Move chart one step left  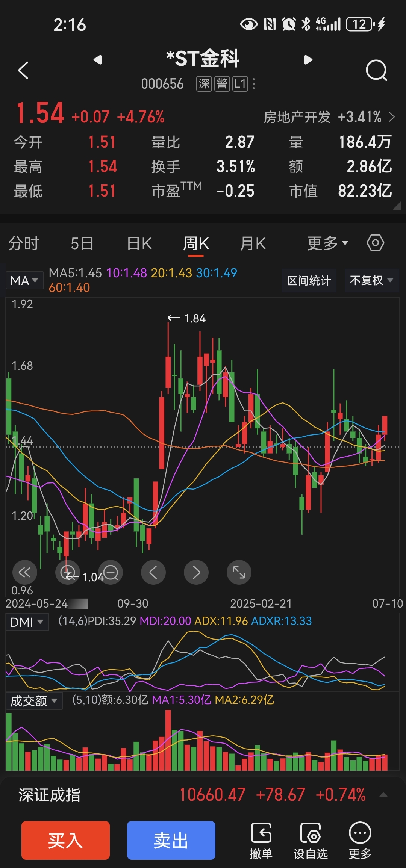tap(153, 572)
